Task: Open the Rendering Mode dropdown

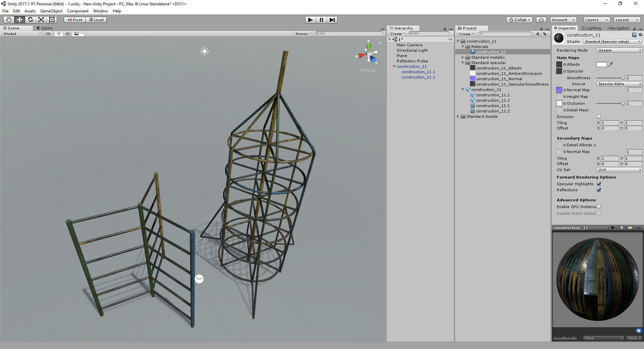Action: pos(619,50)
